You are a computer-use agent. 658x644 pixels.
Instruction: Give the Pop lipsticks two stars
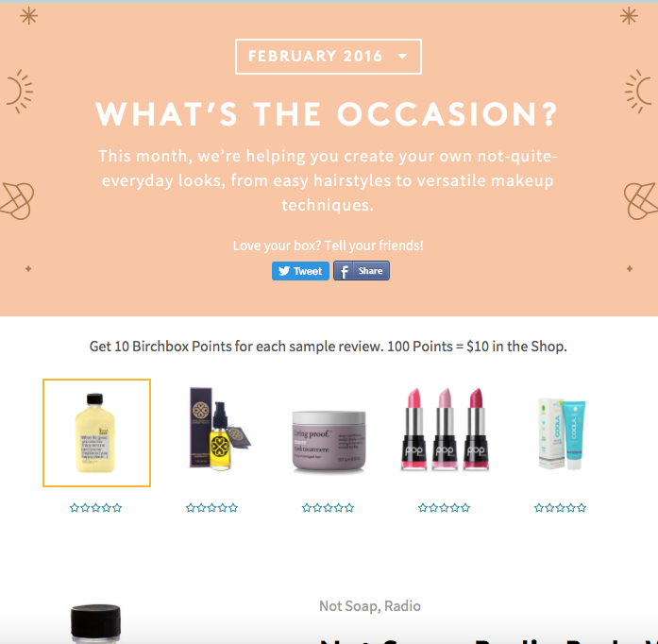click(x=433, y=508)
